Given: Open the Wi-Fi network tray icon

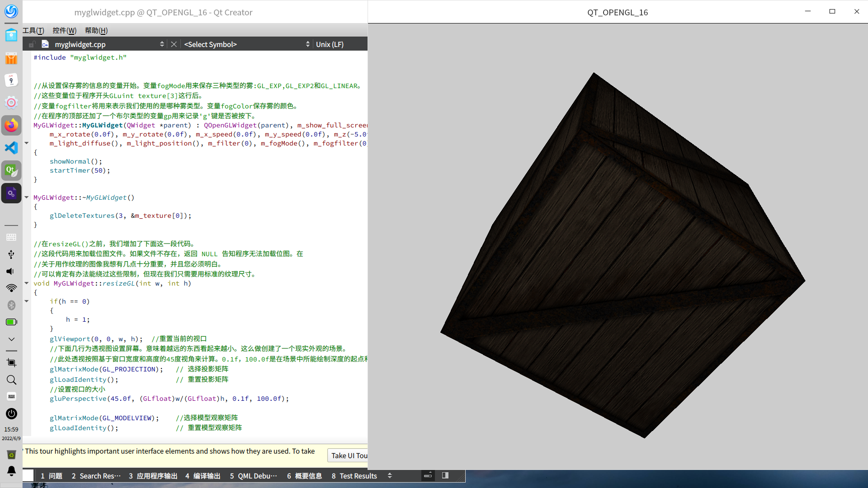Looking at the screenshot, I should click(x=11, y=288).
